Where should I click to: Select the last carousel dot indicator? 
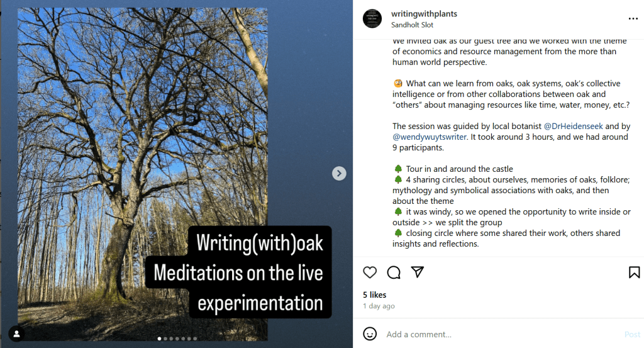(x=195, y=339)
